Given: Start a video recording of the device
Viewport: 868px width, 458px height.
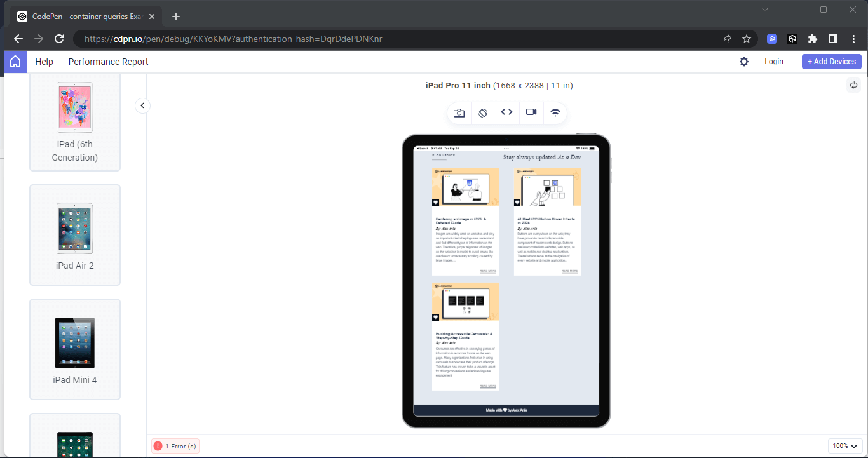Looking at the screenshot, I should [531, 112].
